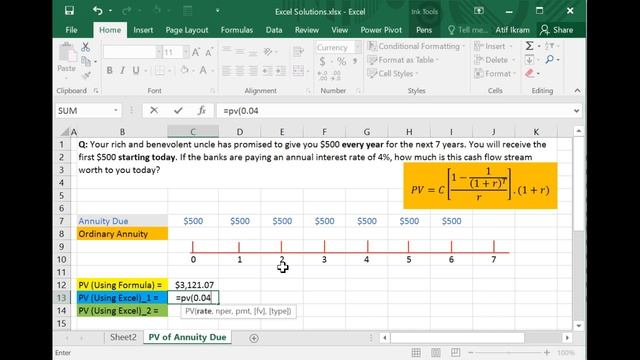The width and height of the screenshot is (640, 360).
Task: Switch to the Data tab
Action: click(x=274, y=30)
